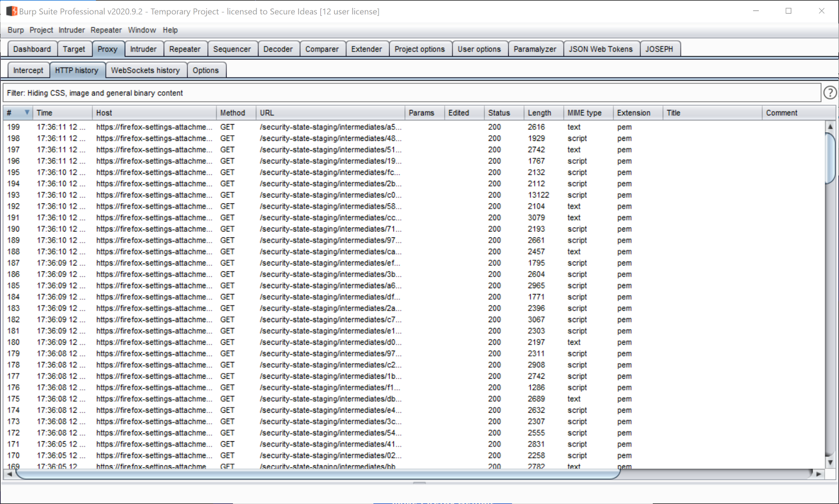Click the vertical scrollbar down arrow
This screenshot has height=504, width=839.
(x=830, y=463)
